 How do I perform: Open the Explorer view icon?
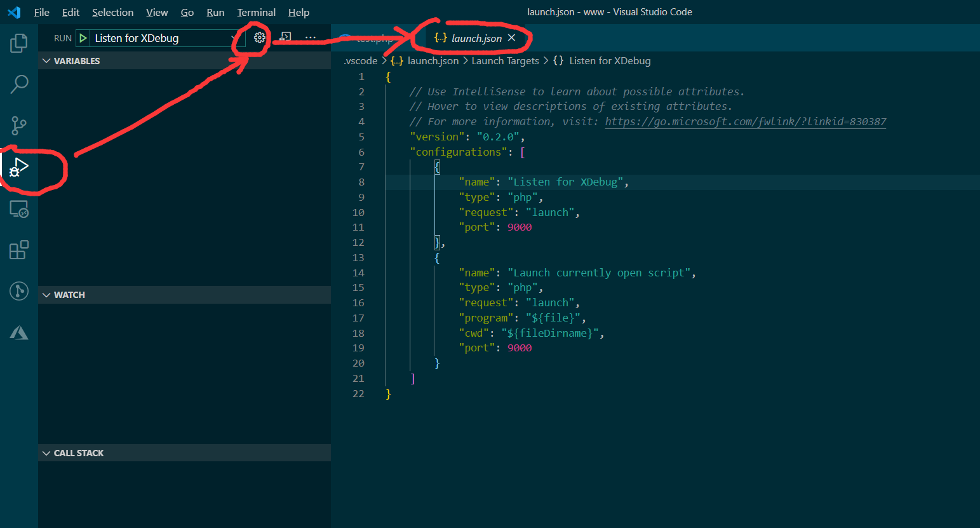click(18, 43)
